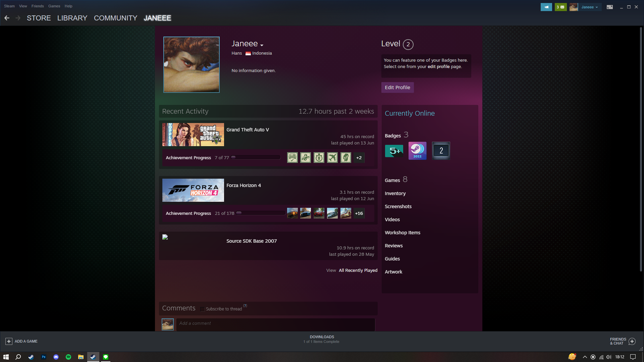Select the airplane achievement icon for GTA V

click(332, 157)
